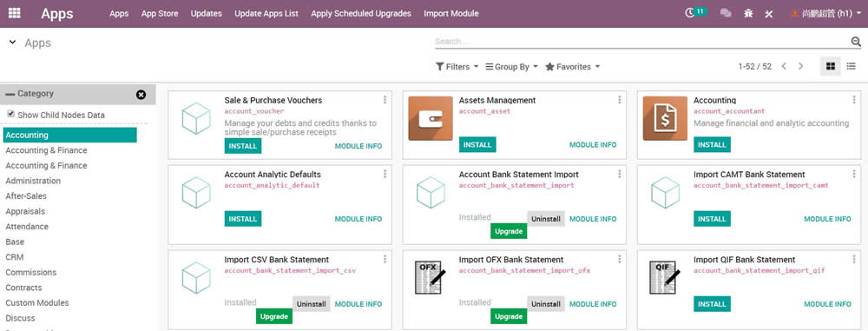
Task: Uninstall Account Bank Statement Import module
Action: tap(546, 219)
